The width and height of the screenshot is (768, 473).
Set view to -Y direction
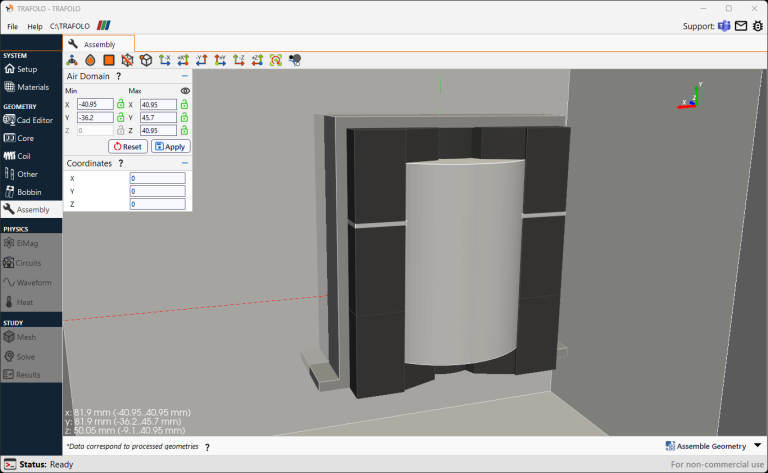point(201,60)
